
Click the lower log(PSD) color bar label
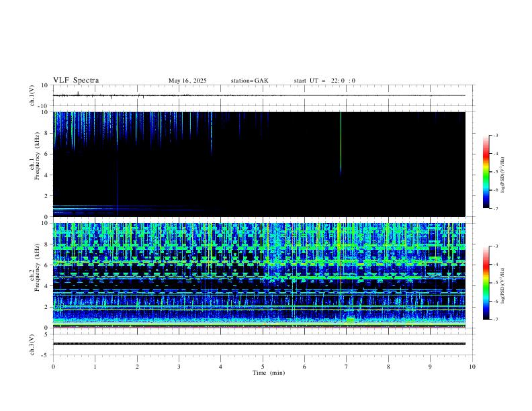[502, 285]
